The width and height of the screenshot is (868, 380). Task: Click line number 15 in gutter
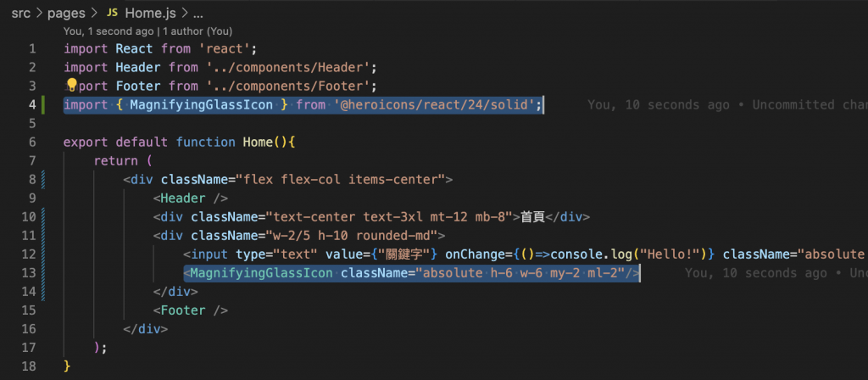(x=29, y=310)
